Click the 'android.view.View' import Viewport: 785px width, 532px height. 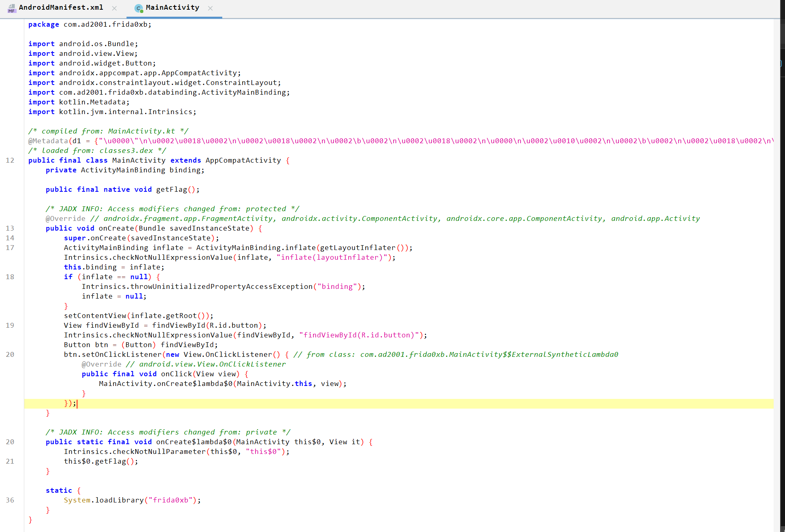(x=96, y=53)
